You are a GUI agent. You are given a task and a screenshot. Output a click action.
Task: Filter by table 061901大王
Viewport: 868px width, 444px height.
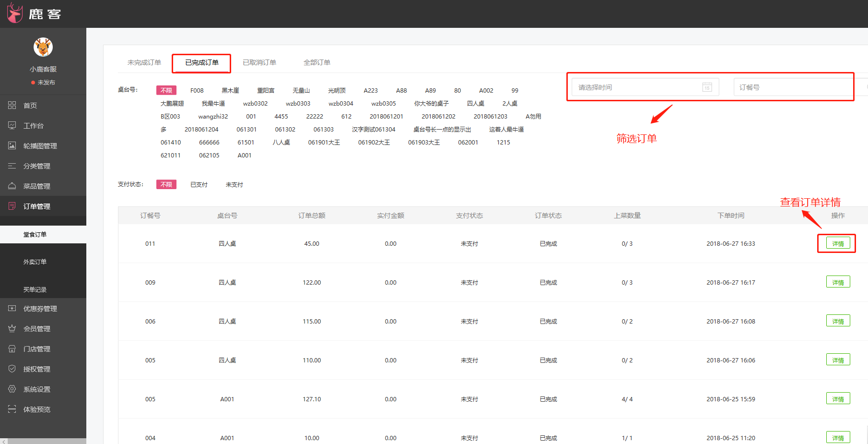click(x=324, y=142)
